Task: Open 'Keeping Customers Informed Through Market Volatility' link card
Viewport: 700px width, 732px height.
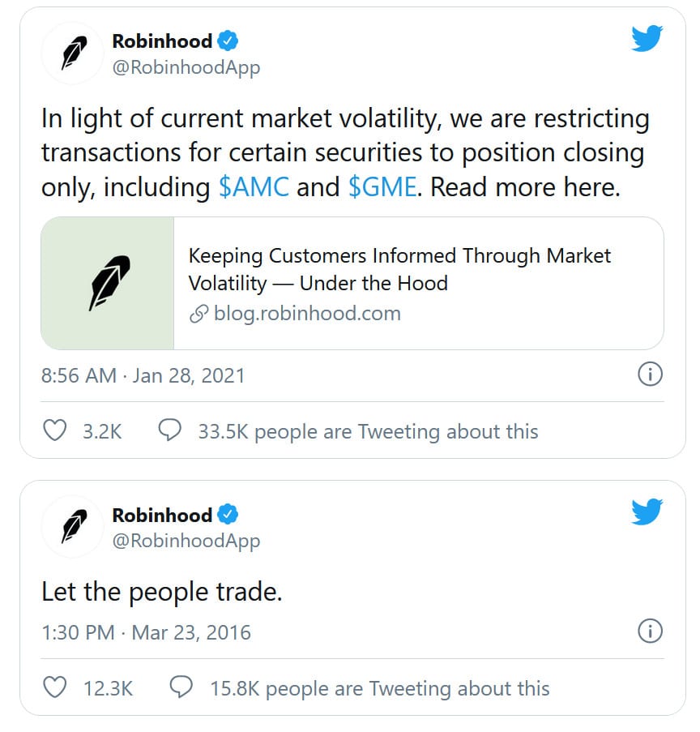Action: 399,270
